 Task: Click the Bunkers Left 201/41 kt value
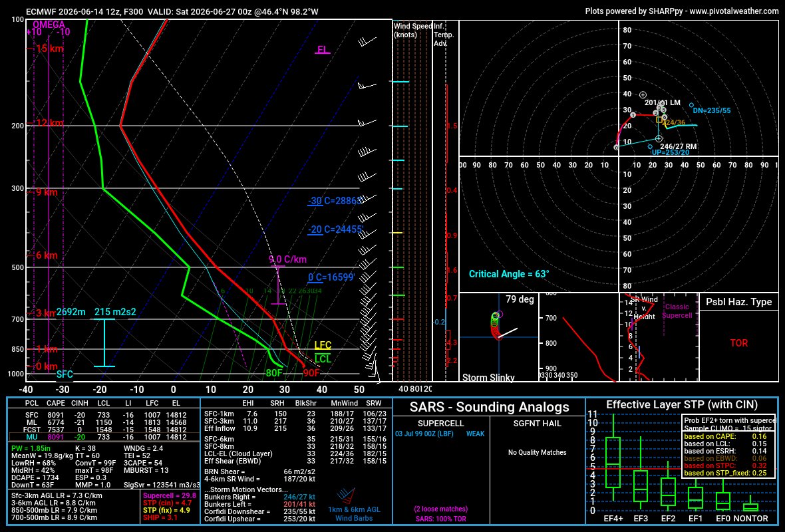(x=299, y=505)
